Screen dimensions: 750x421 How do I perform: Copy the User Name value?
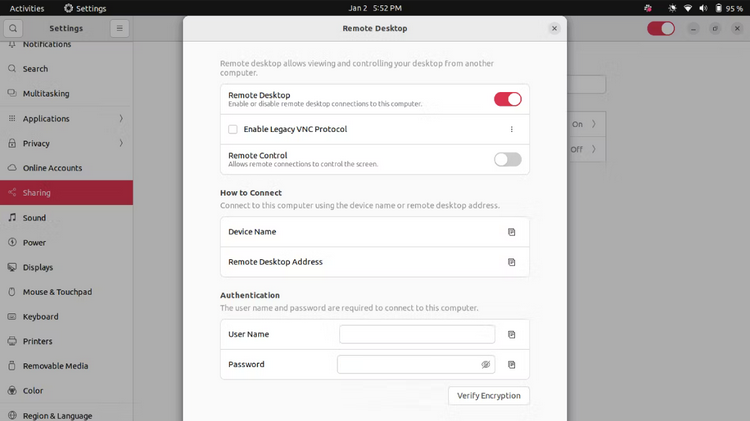[511, 334]
